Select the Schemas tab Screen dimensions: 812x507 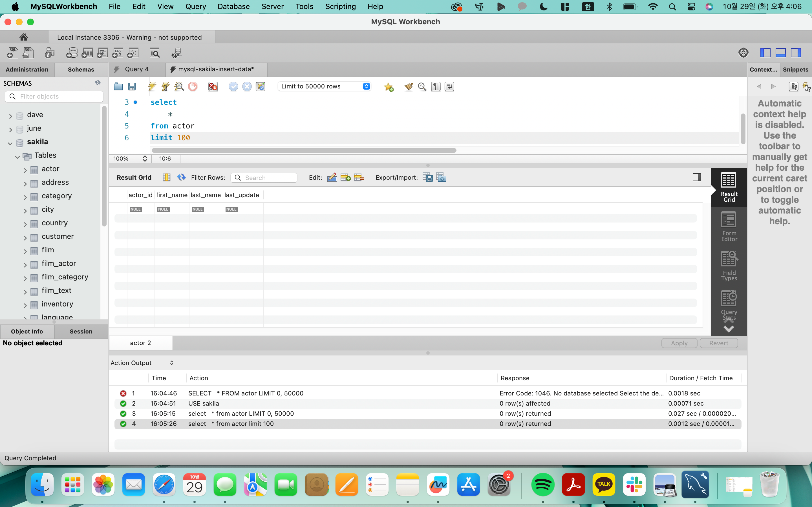coord(81,69)
